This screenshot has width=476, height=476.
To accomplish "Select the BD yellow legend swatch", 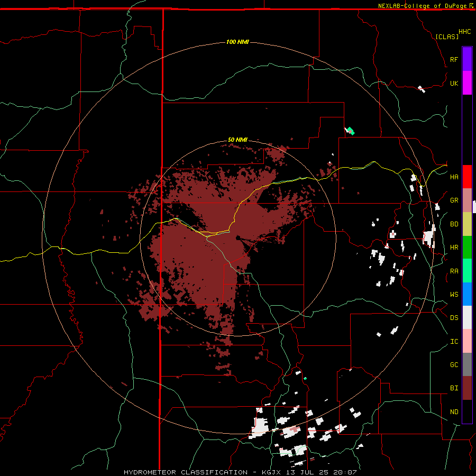I will (467, 224).
